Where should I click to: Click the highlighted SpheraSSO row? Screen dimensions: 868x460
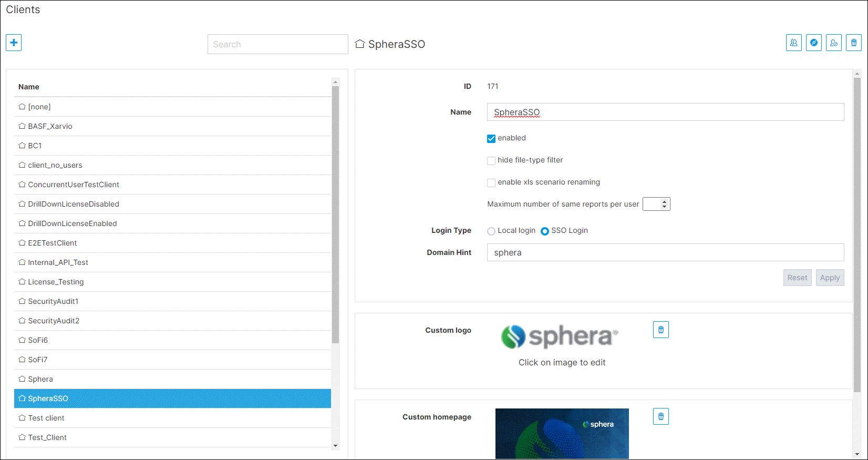[x=172, y=398]
